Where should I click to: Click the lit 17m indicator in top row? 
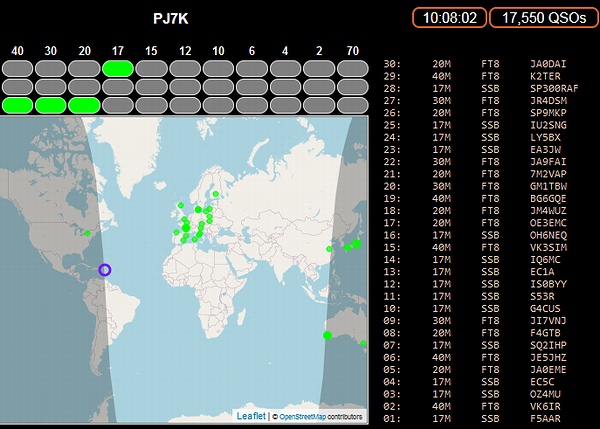(118, 69)
